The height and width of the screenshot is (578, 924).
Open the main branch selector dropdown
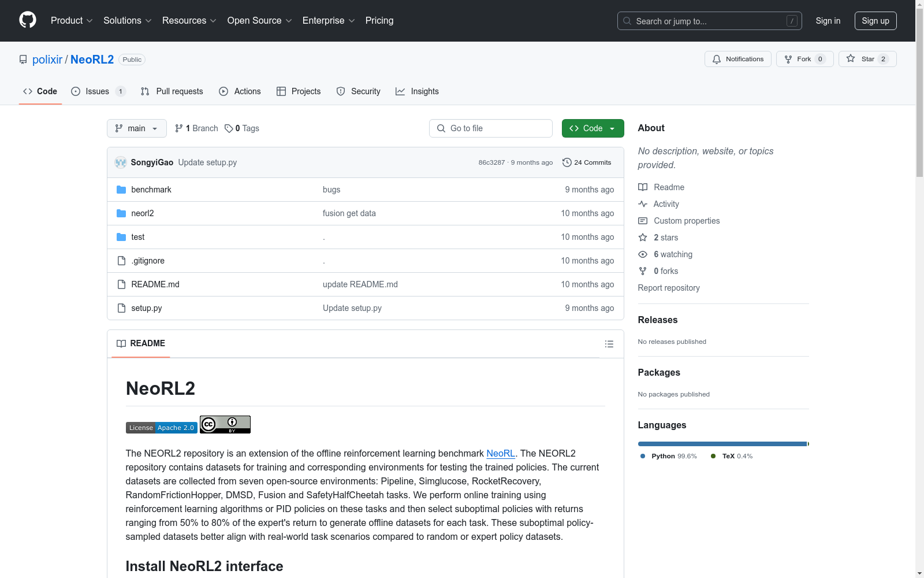pyautogui.click(x=137, y=128)
